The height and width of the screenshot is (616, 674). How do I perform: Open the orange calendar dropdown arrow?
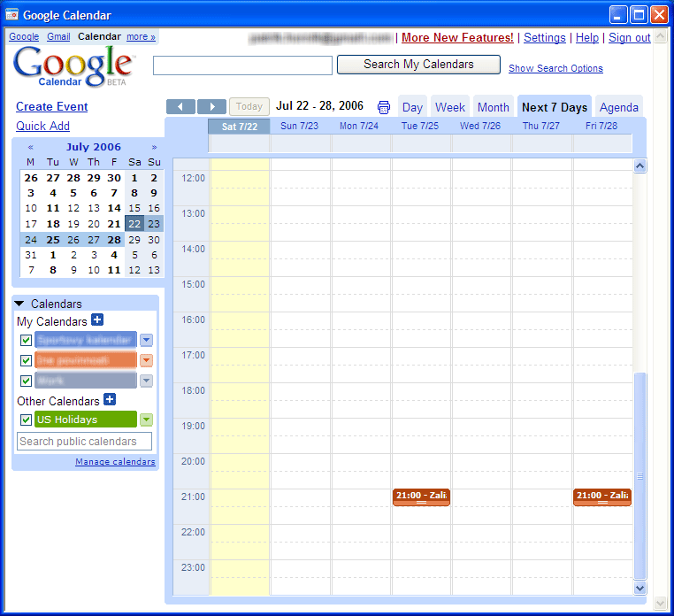tap(147, 360)
